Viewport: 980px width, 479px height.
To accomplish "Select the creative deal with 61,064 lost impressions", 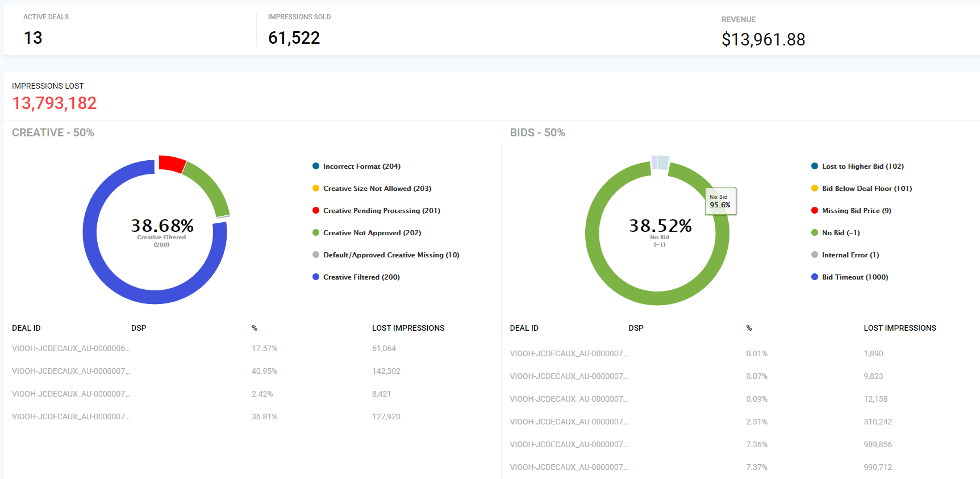I will pyautogui.click(x=71, y=348).
